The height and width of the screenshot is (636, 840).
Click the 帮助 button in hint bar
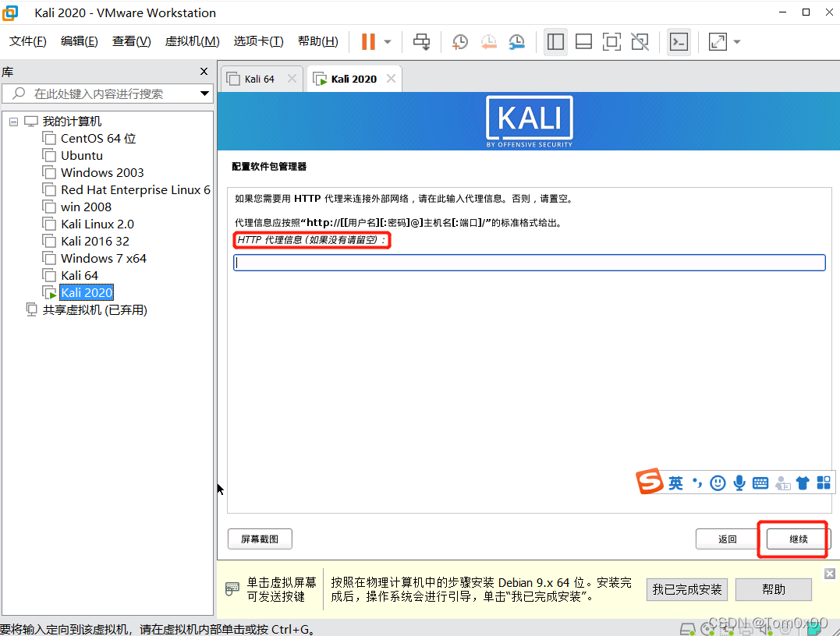(774, 589)
